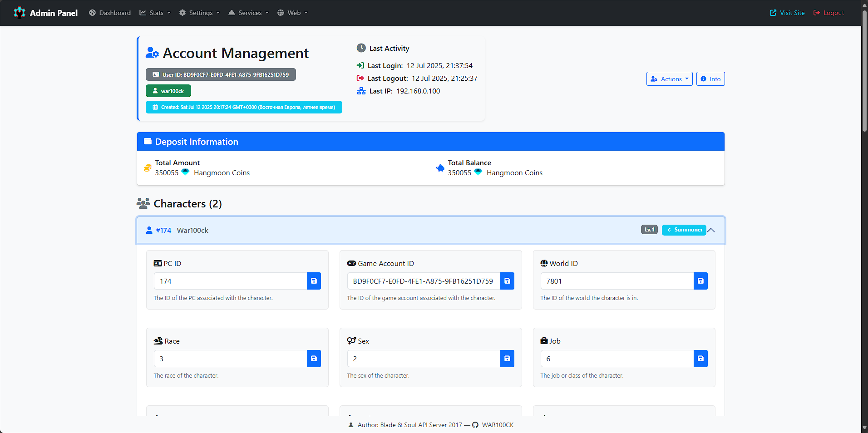Image resolution: width=868 pixels, height=433 pixels.
Task: Click the Lv.1 level badge
Action: [x=649, y=230]
